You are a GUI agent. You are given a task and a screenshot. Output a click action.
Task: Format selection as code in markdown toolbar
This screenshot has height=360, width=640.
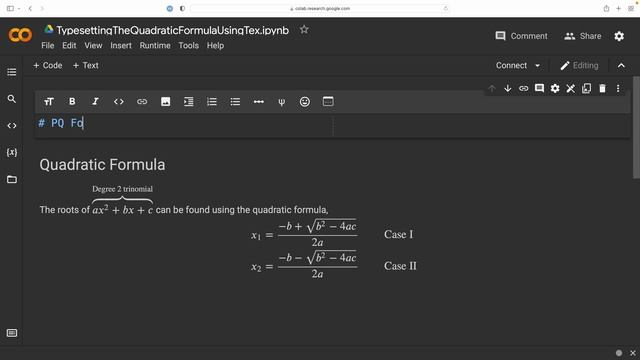118,102
